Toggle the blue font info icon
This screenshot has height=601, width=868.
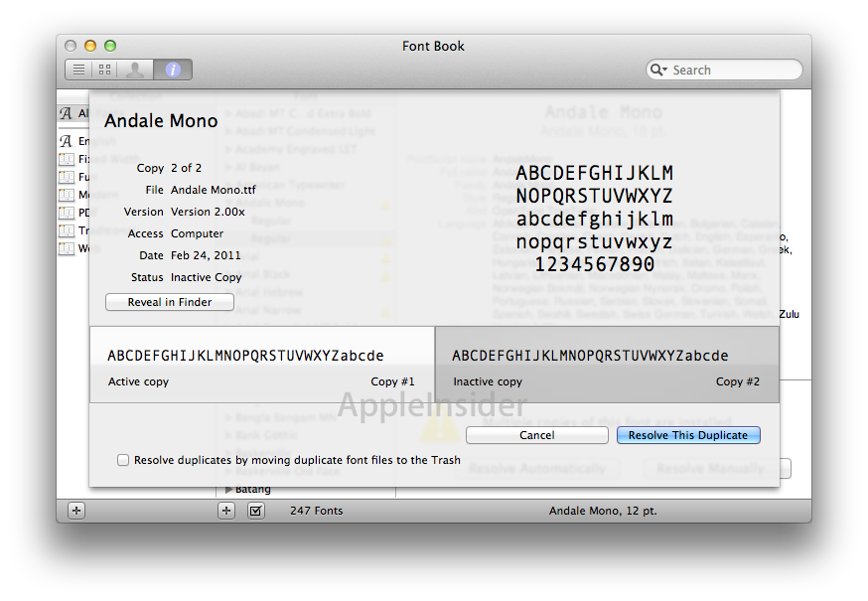(x=173, y=70)
